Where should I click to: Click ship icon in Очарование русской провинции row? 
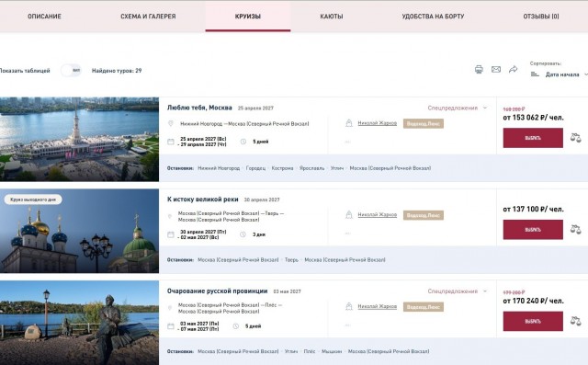[x=349, y=306]
